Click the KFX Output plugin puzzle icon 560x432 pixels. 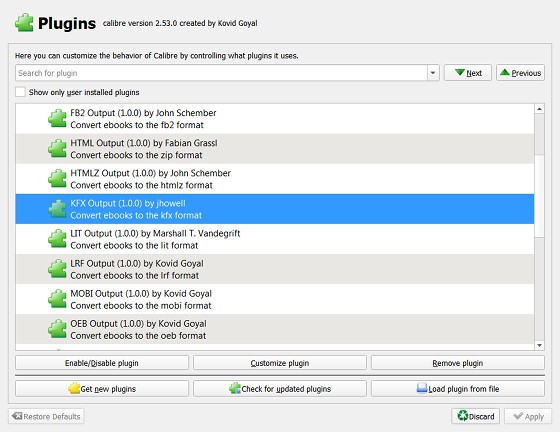(57, 209)
